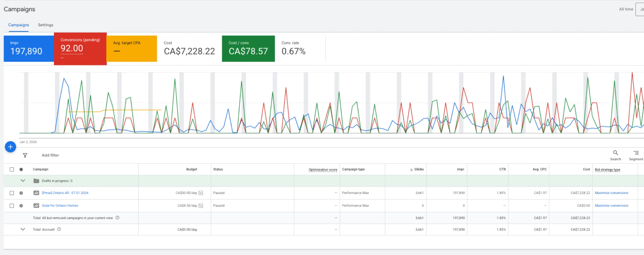
Task: Click the CA$50.00/day budget cell
Action: (186, 193)
